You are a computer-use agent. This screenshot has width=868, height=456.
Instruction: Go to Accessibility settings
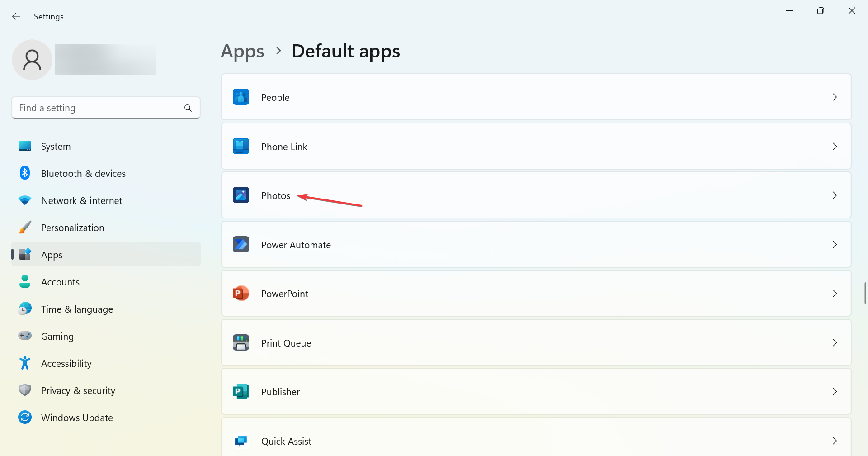tap(106, 363)
